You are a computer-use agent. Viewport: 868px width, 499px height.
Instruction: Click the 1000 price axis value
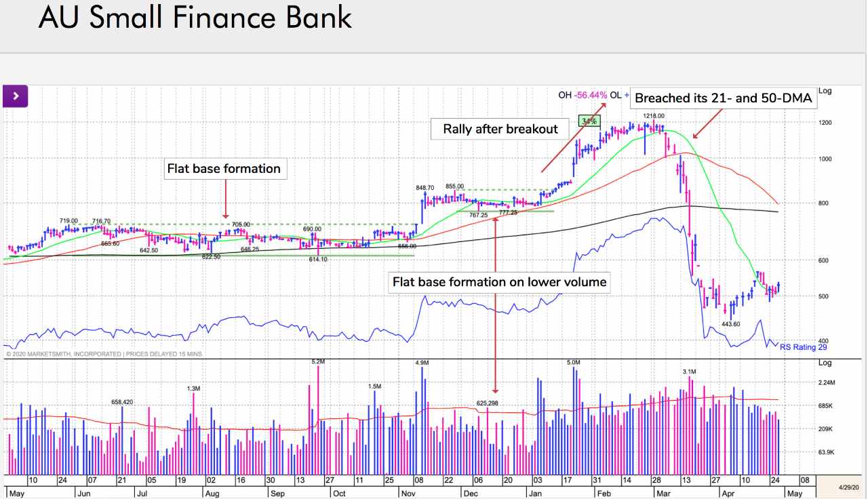827,159
